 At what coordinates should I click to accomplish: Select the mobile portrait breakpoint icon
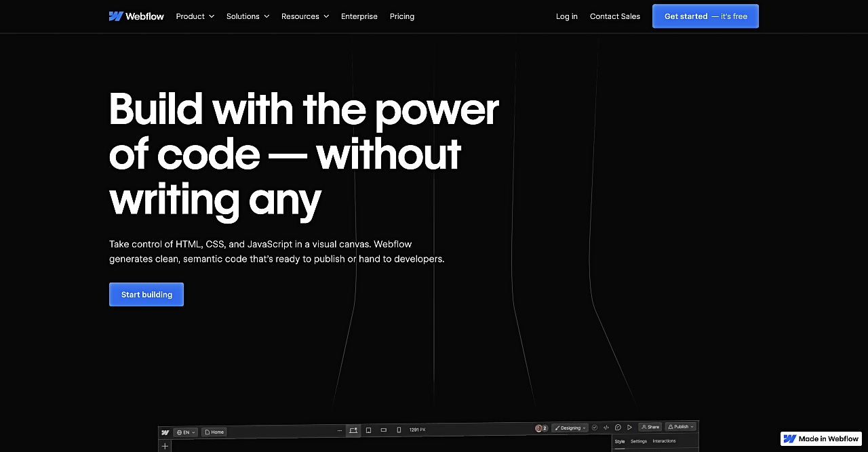click(x=399, y=430)
